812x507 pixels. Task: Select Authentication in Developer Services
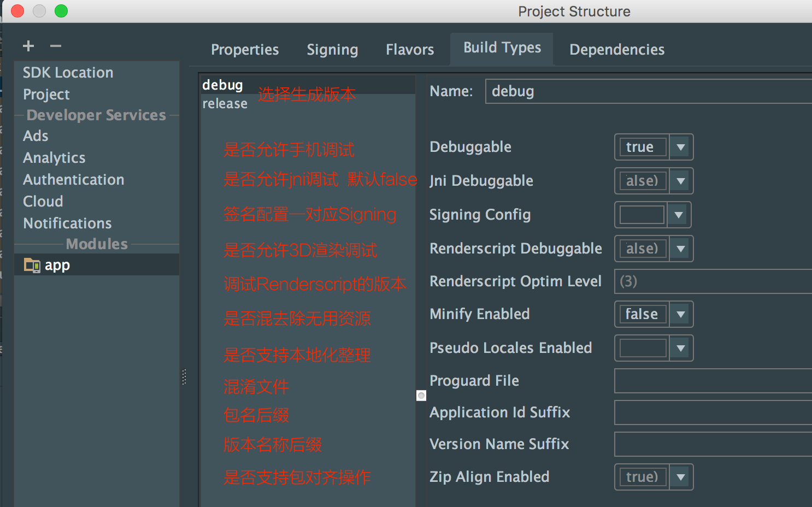(x=73, y=180)
